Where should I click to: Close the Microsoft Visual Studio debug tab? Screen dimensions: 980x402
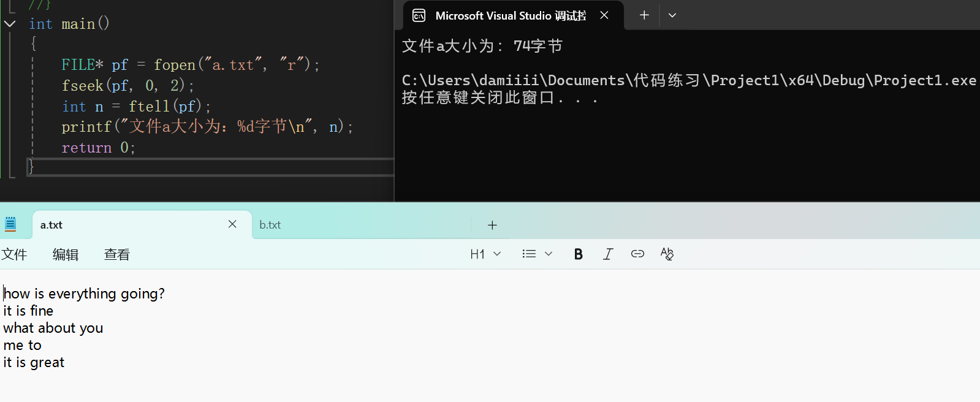(x=604, y=15)
